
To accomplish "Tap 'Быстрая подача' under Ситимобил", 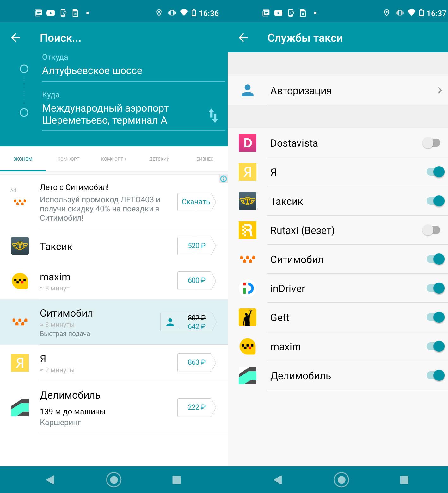I will click(x=65, y=334).
